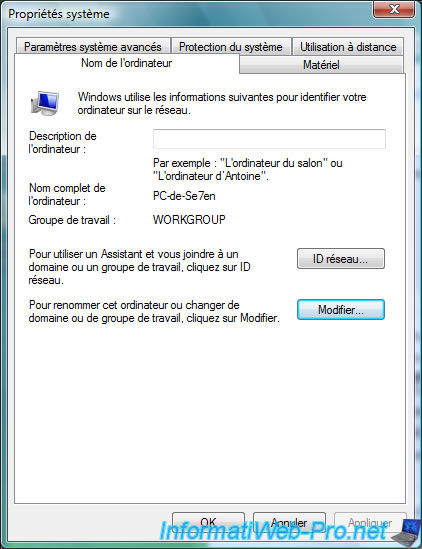Image resolution: width=422 pixels, height=549 pixels.
Task: Close the Propriétés système dialog
Action: (394, 9)
